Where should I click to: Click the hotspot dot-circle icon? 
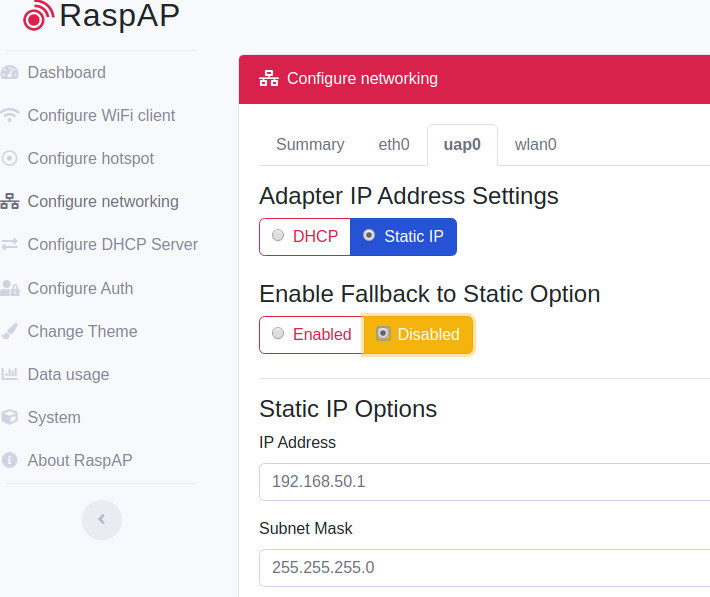tap(10, 159)
